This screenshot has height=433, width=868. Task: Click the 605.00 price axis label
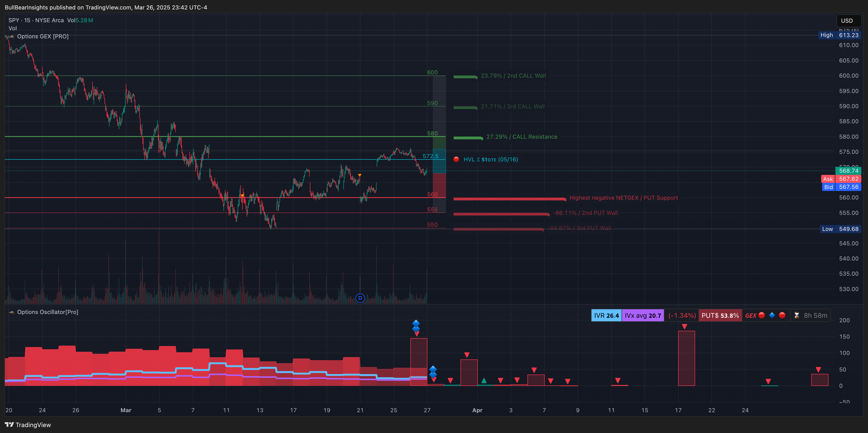pyautogui.click(x=848, y=61)
